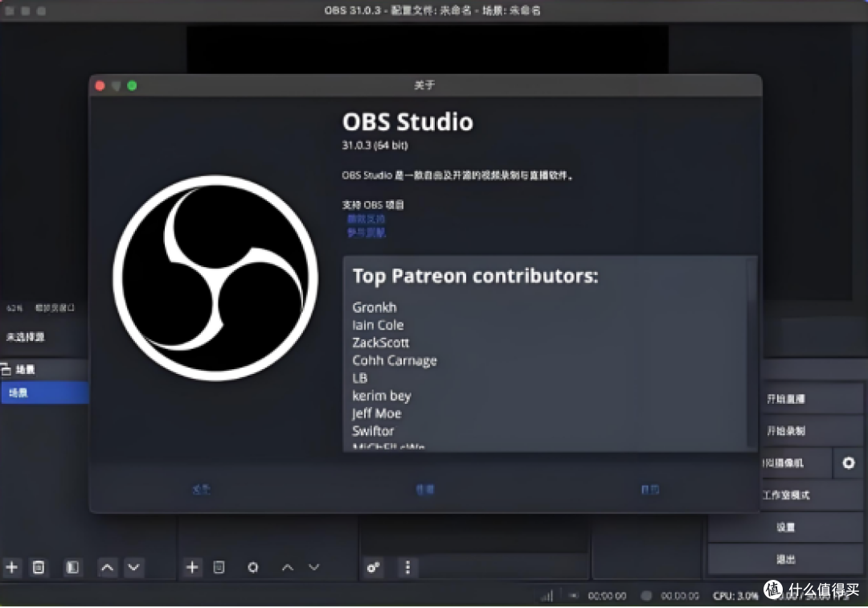Move source up in Sources toolbar
Viewport: 868px width, 608px height.
[287, 567]
